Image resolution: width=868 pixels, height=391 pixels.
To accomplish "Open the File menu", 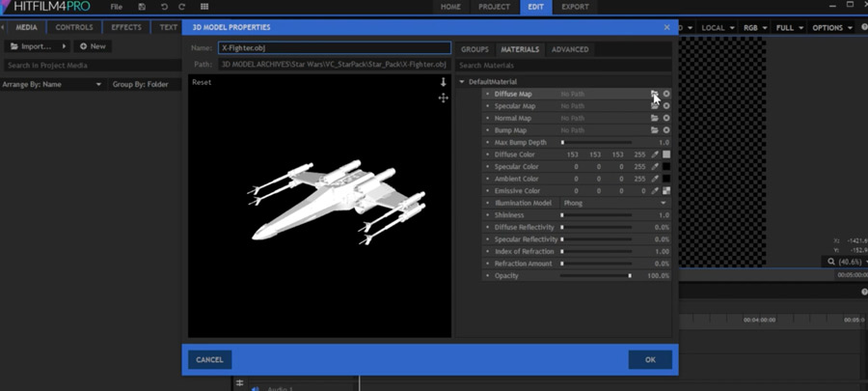I will [x=117, y=7].
